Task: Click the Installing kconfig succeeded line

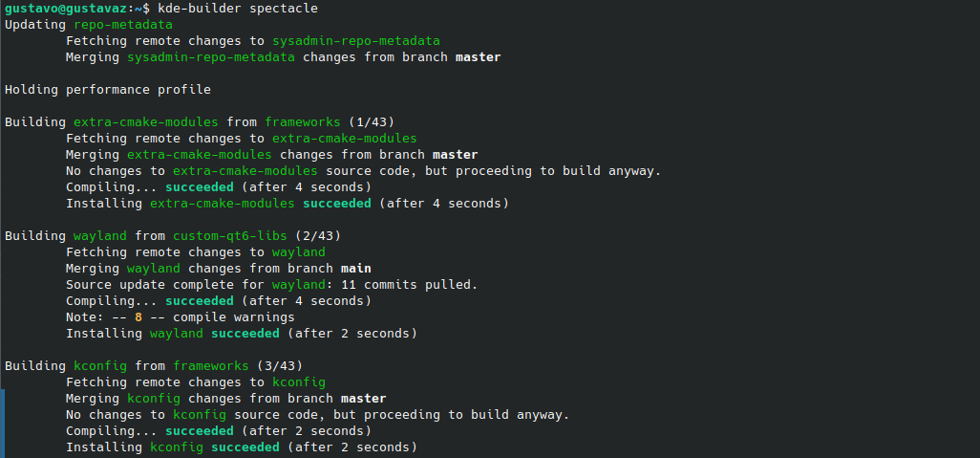Action: [241, 447]
